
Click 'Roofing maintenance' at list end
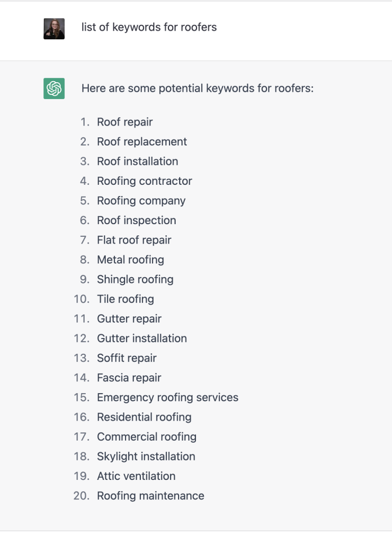pyautogui.click(x=151, y=496)
